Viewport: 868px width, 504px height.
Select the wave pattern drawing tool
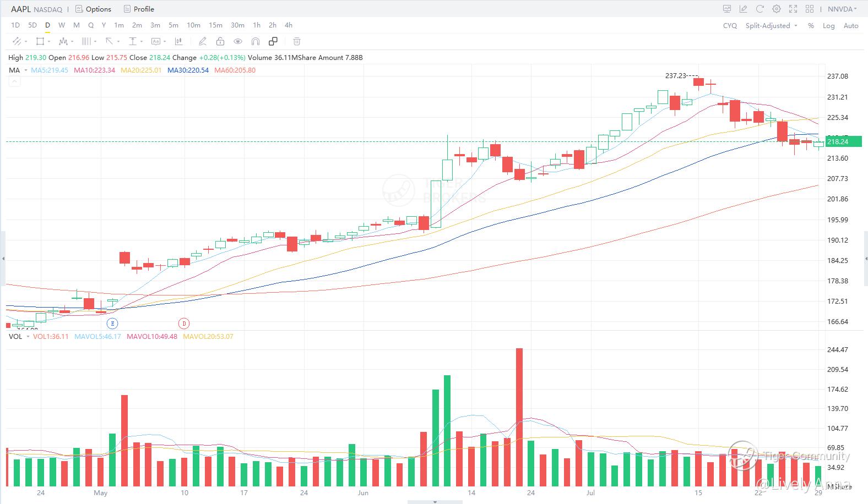coord(63,41)
